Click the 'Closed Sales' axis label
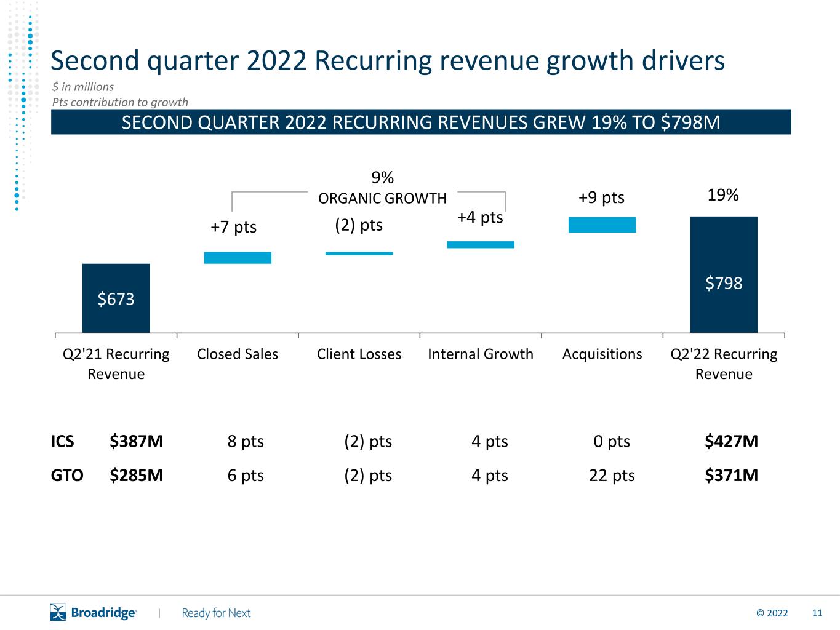 (238, 354)
